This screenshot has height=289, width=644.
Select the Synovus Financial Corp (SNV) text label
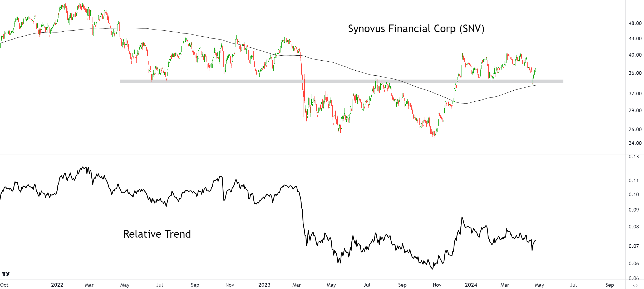[416, 28]
